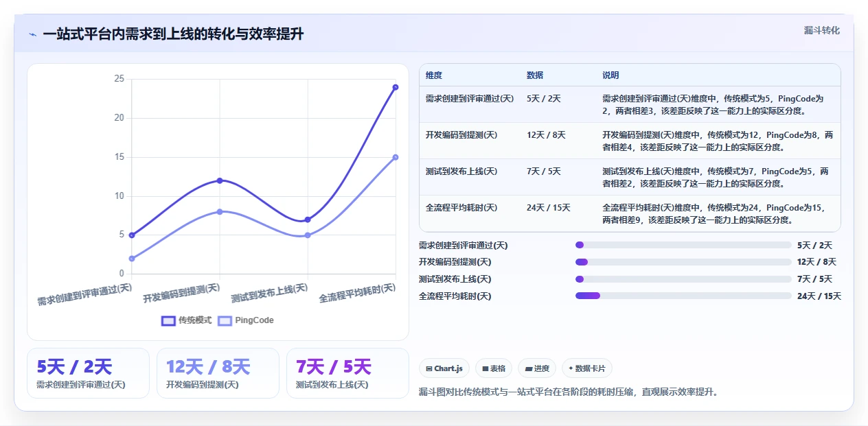Click the 传统模式 point above 需求创建到评审通过
The width and height of the screenshot is (868, 426).
click(132, 235)
